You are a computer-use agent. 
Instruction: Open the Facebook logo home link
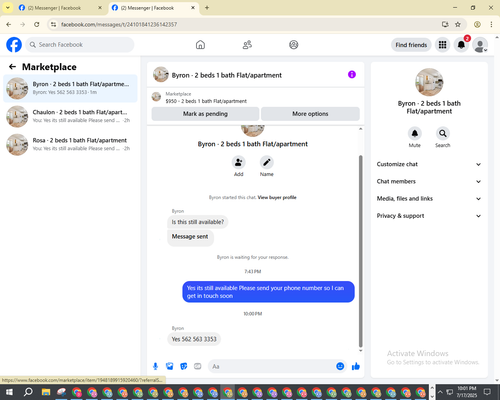(x=14, y=45)
